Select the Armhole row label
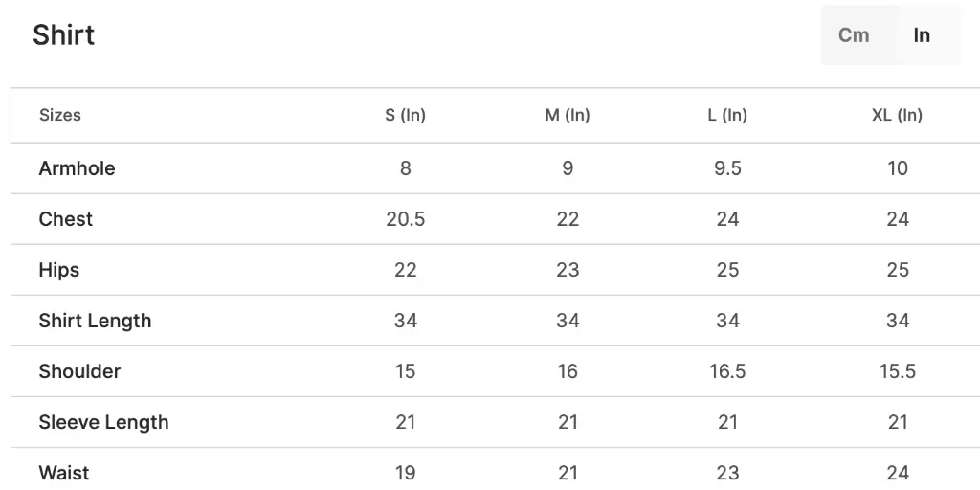This screenshot has height=490, width=980. click(77, 168)
